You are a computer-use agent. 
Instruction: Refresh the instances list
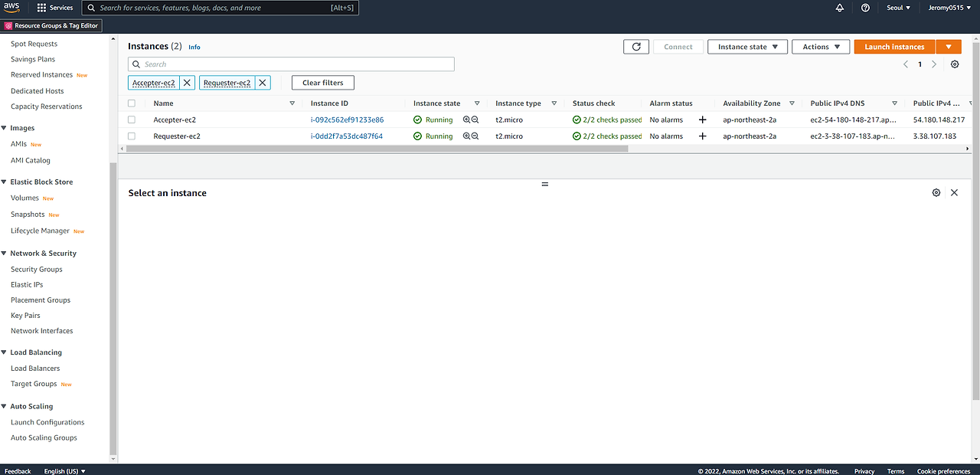(636, 47)
